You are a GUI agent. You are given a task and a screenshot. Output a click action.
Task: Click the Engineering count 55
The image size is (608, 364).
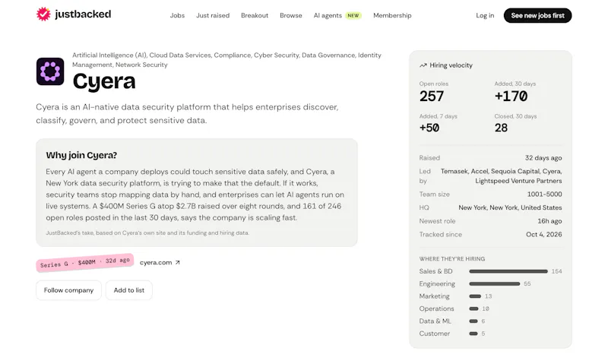pyautogui.click(x=527, y=283)
